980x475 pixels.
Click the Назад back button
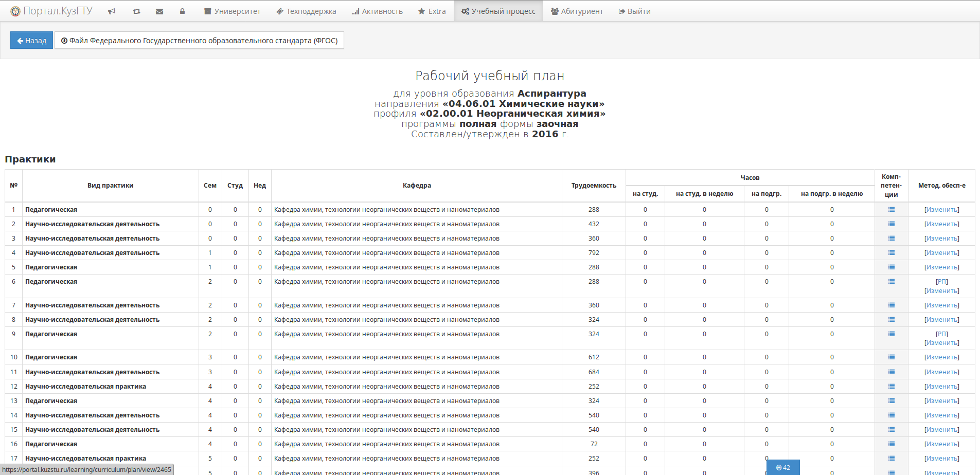tap(31, 41)
